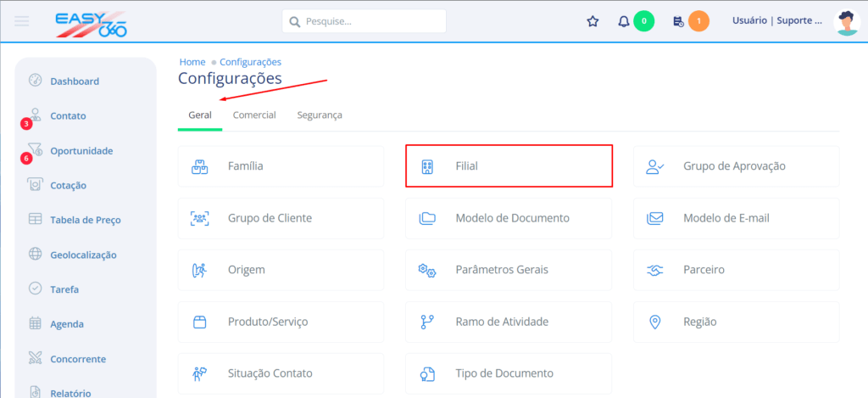Viewport: 868px width, 398px height.
Task: Click the Usuário | Suporte username text
Action: (777, 21)
